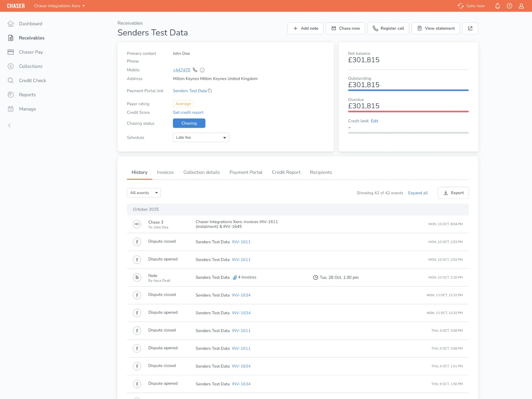Toggle the Chasing status button

pos(189,123)
